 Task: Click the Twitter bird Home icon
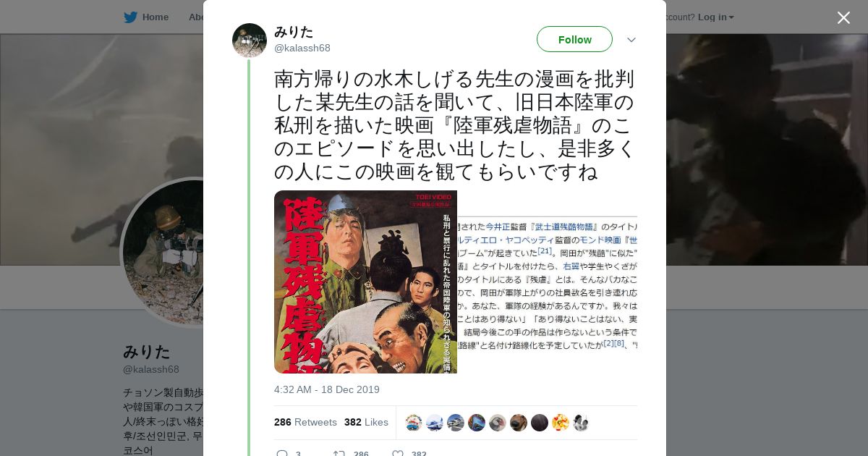(130, 17)
